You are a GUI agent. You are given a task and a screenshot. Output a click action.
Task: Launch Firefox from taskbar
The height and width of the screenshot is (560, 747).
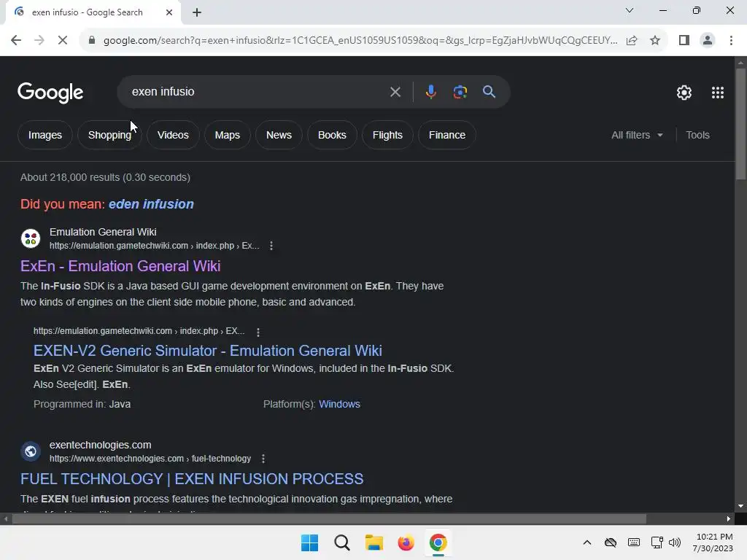406,542
